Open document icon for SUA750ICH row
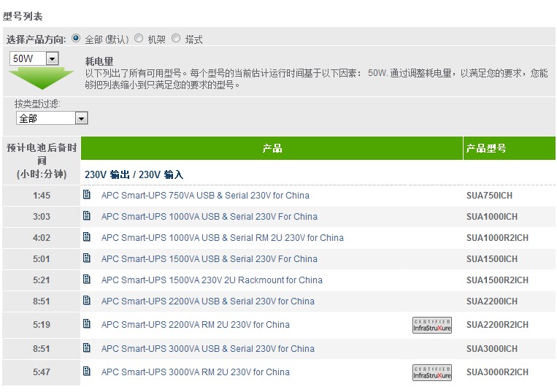The image size is (557, 392). pos(87,194)
